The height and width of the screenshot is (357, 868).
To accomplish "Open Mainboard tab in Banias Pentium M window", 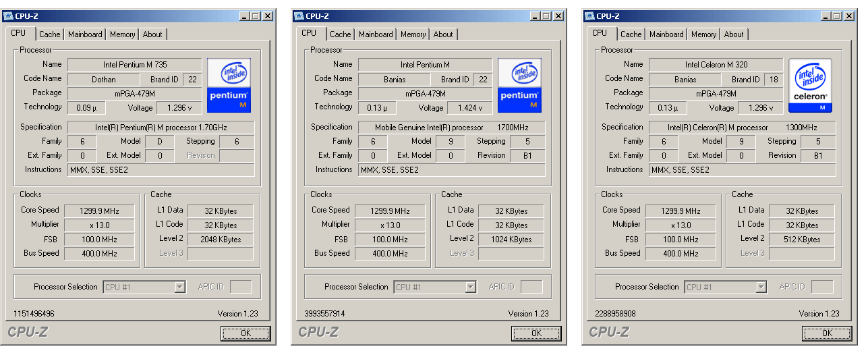I will click(376, 34).
